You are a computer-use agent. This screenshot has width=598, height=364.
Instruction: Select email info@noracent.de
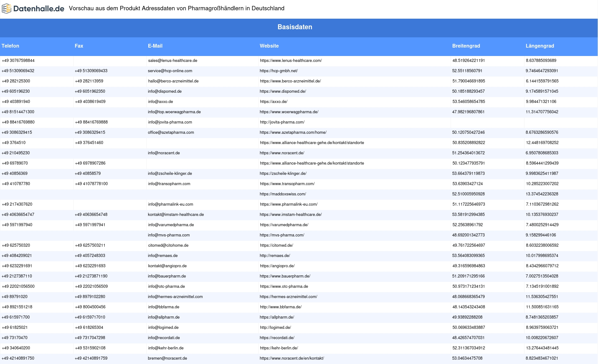point(164,153)
